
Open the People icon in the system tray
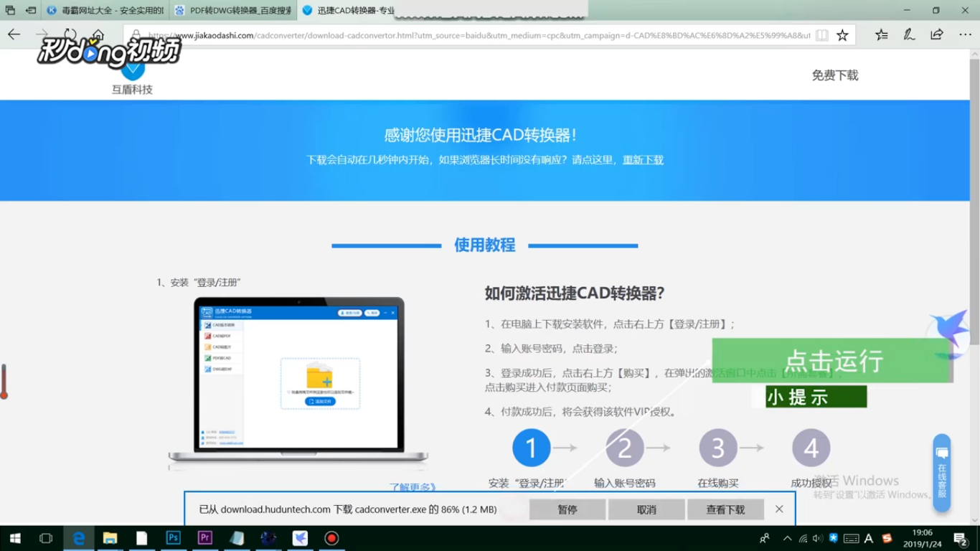(x=765, y=538)
